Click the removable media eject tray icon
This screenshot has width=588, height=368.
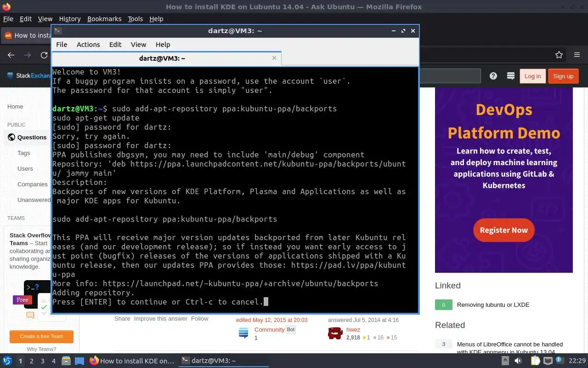505,361
